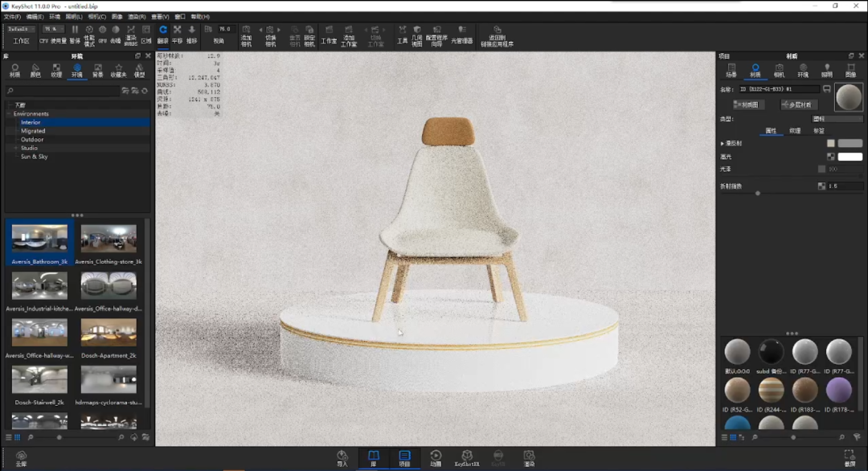The width and height of the screenshot is (868, 471).
Task: Click the library refresh icon
Action: (x=145, y=91)
